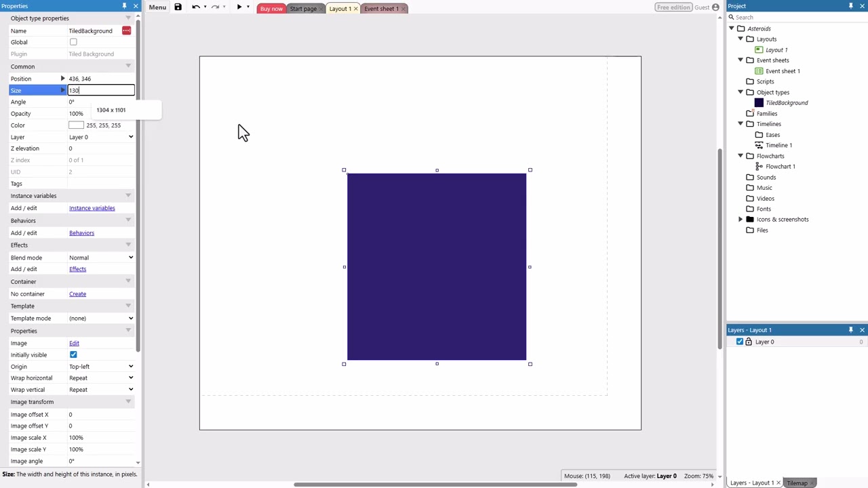Toggle the Global checkbox

click(x=73, y=42)
